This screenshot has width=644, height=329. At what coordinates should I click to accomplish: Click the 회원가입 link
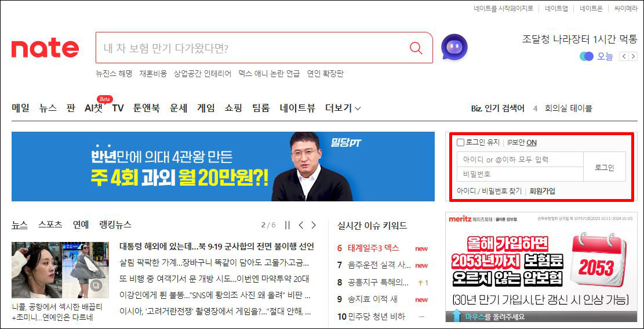click(x=542, y=191)
